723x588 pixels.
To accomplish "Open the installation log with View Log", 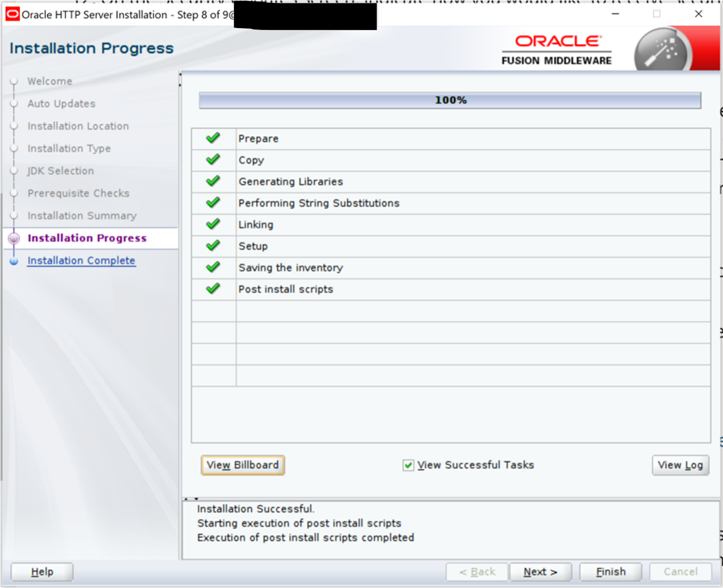I will point(680,465).
